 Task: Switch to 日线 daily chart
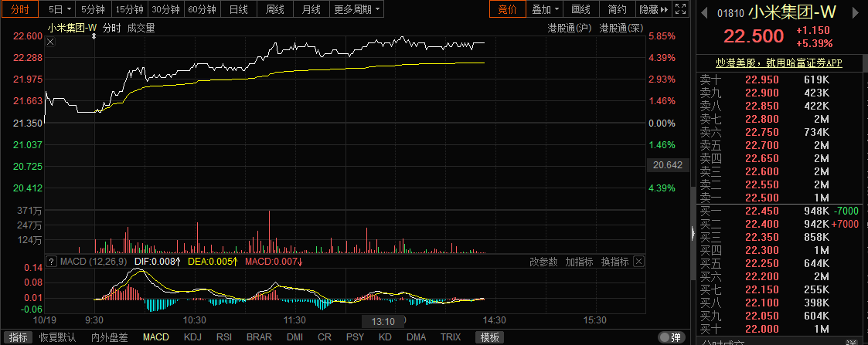(x=239, y=8)
